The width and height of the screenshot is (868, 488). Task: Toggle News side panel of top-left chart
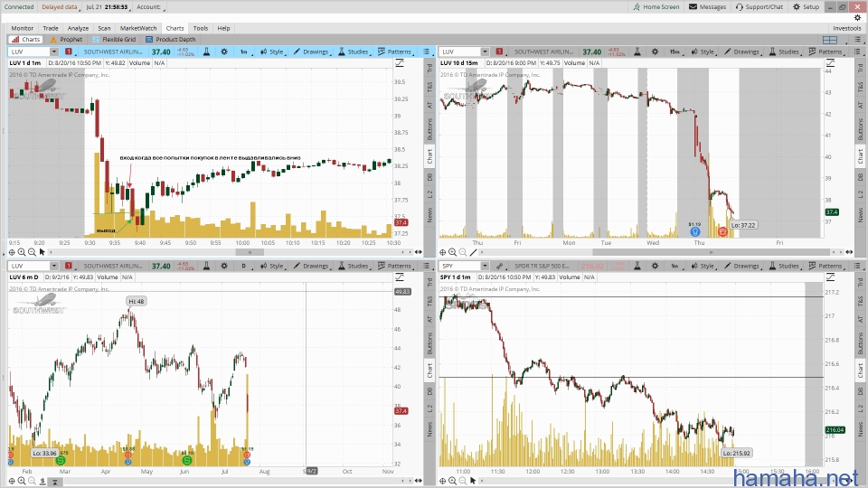(429, 215)
